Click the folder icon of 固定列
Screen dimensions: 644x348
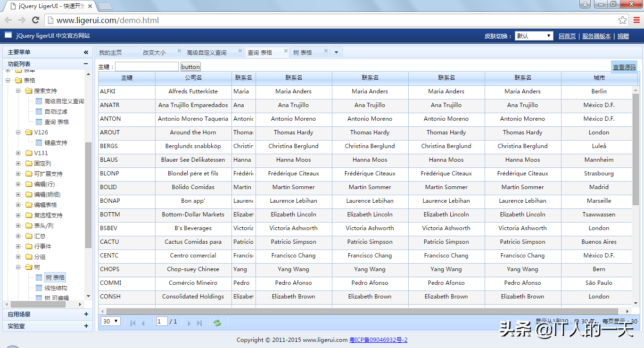(x=28, y=164)
